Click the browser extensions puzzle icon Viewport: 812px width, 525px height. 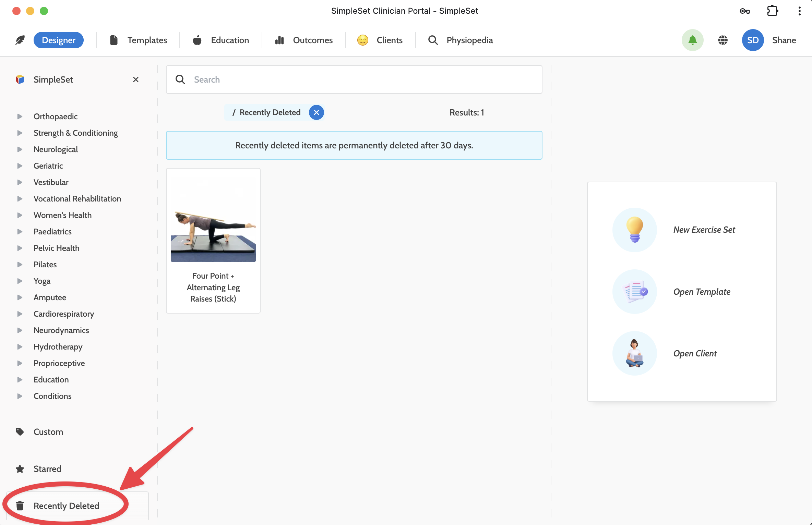772,11
